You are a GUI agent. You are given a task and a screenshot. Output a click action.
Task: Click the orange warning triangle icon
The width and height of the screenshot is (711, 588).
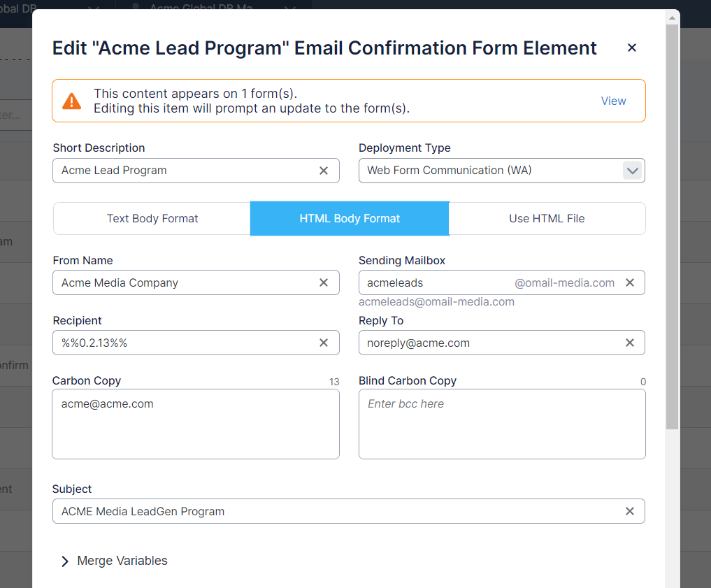pyautogui.click(x=71, y=101)
